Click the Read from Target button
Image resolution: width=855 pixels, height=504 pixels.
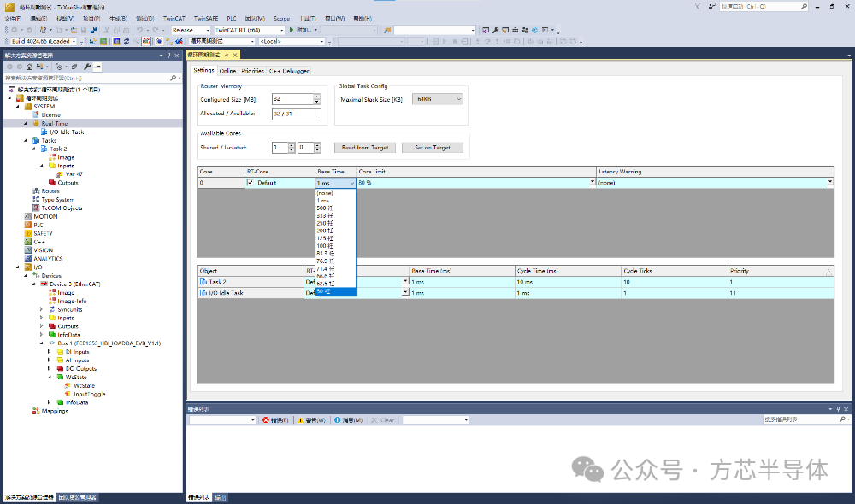(365, 148)
